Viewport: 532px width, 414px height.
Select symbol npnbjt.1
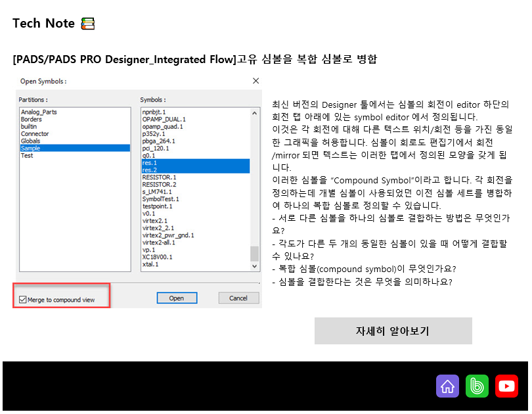pyautogui.click(x=196, y=112)
